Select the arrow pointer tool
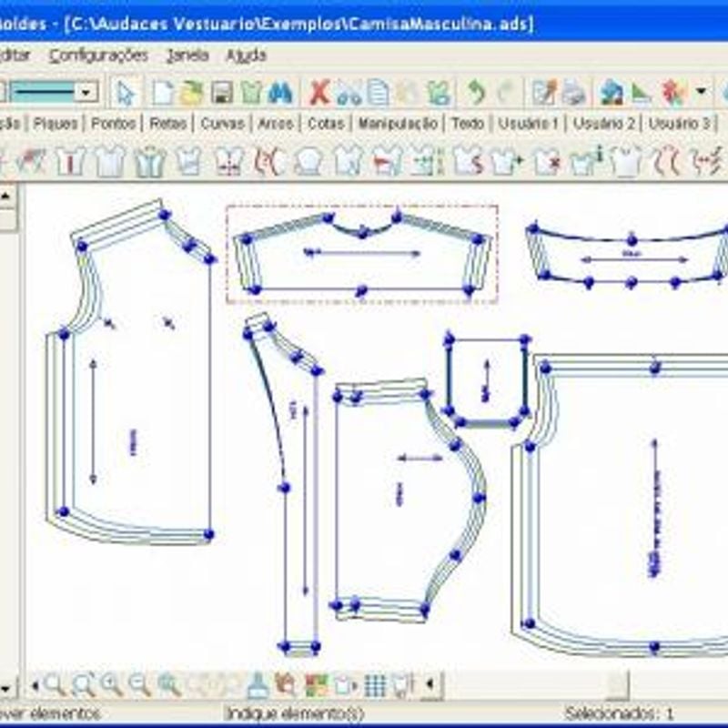 click(x=126, y=92)
